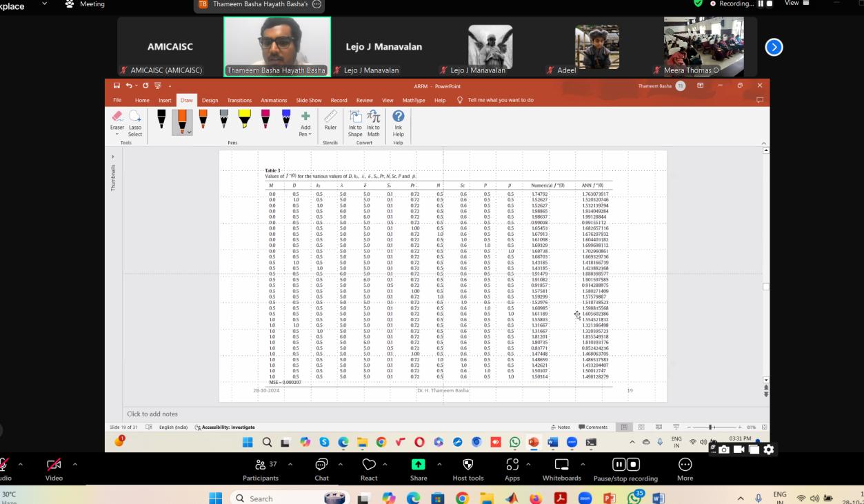Pick the gray pencil pen
Image resolution: width=864 pixels, height=504 pixels.
point(224,119)
